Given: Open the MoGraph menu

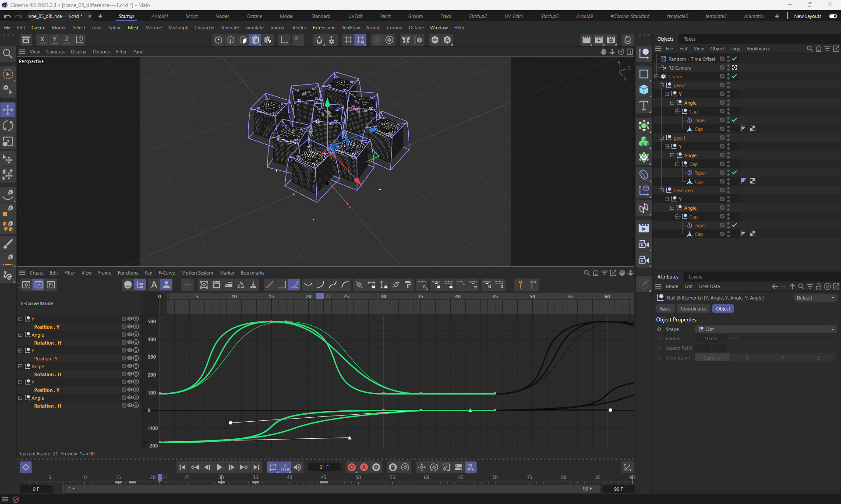Looking at the screenshot, I should [x=178, y=28].
